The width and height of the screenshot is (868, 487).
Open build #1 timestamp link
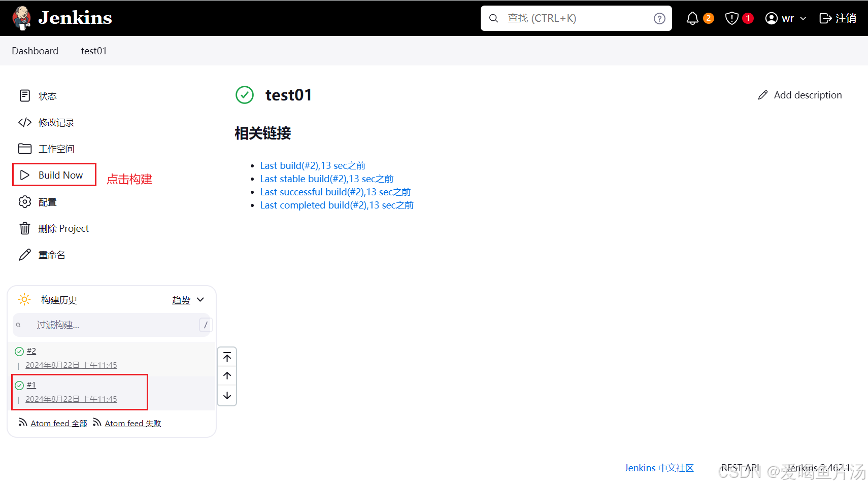[x=71, y=399]
